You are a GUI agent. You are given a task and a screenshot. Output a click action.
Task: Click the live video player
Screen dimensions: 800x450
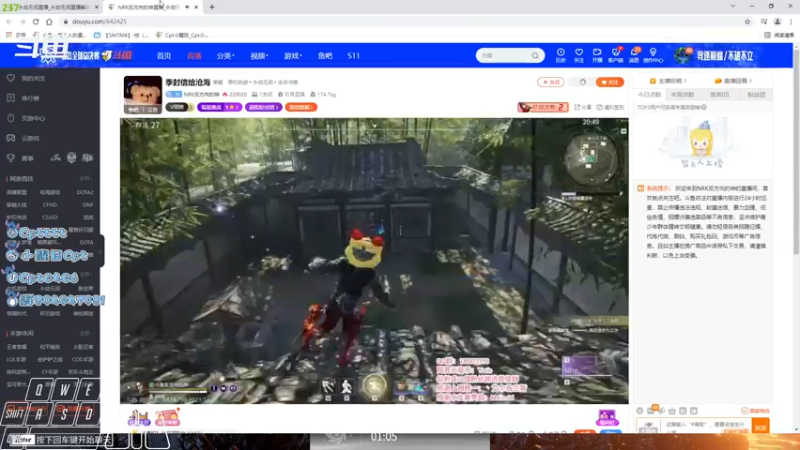374,260
